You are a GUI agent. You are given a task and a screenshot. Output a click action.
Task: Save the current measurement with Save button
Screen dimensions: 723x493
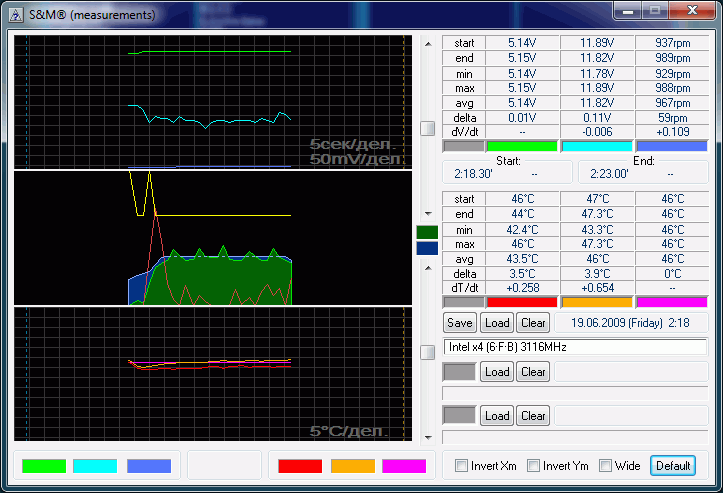click(x=459, y=323)
